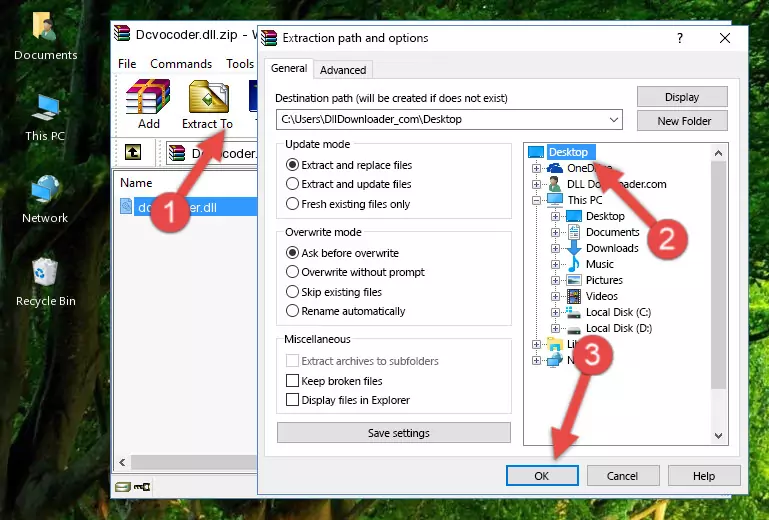Expand the Music tree node
This screenshot has height=520, width=769.
pos(555,264)
